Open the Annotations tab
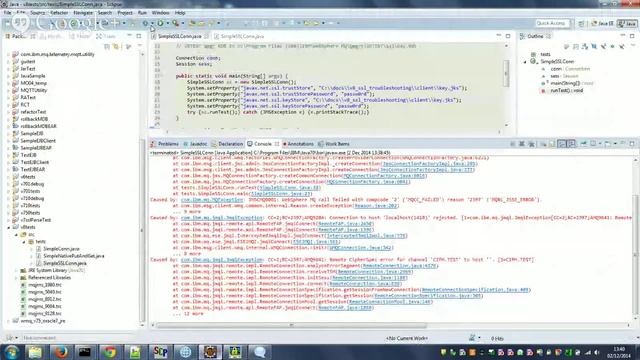Screen dimensions: 640x360 [x=298, y=144]
